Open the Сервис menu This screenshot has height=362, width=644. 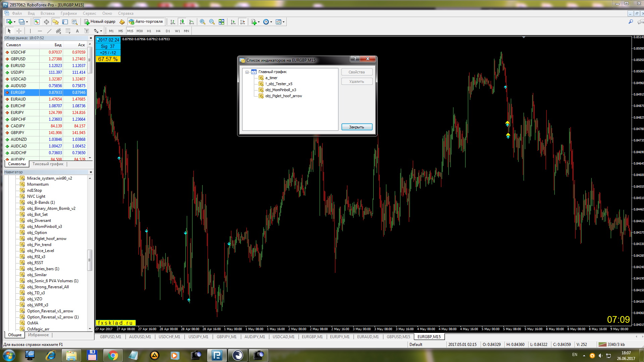point(89,13)
